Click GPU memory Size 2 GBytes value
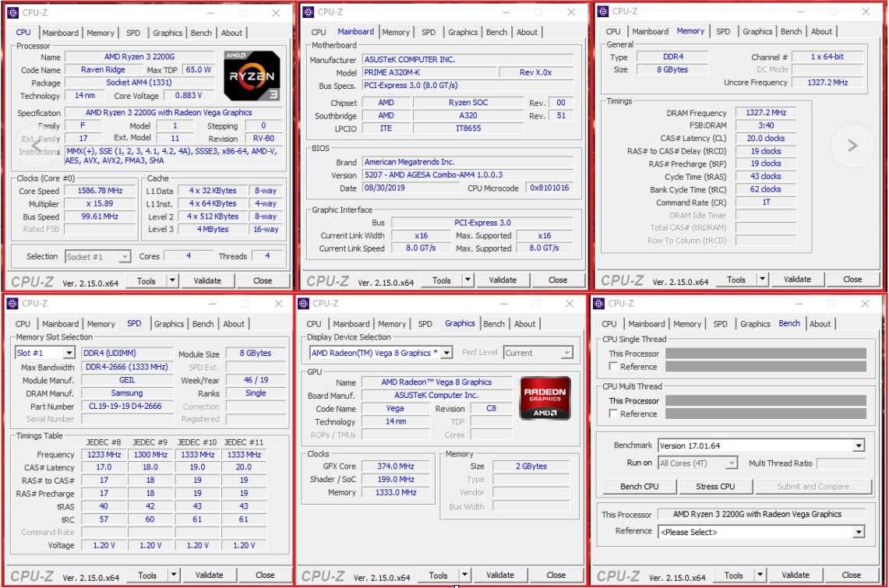 click(x=531, y=467)
